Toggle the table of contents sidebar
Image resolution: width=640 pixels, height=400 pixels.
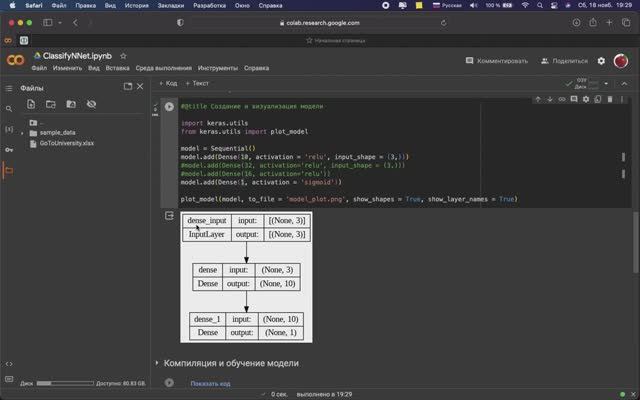[9, 87]
